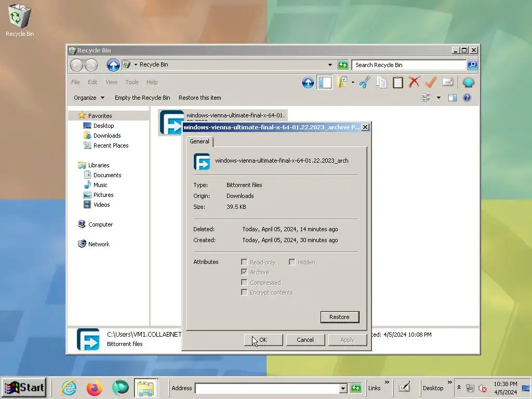Screen dimensions: 532x399
Task: Toggle the preview pane icon
Action: [453, 98]
